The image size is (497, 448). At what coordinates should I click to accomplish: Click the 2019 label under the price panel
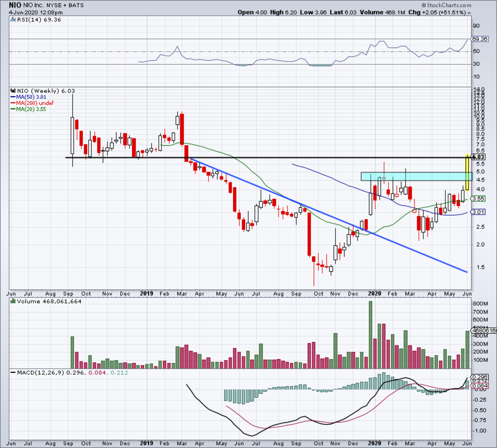tap(147, 293)
